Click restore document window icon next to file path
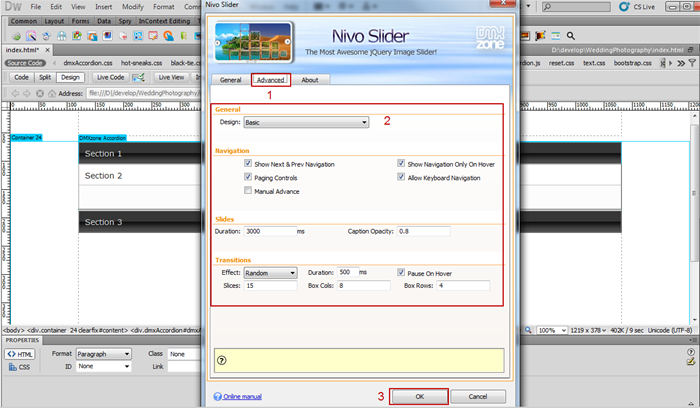 point(691,50)
